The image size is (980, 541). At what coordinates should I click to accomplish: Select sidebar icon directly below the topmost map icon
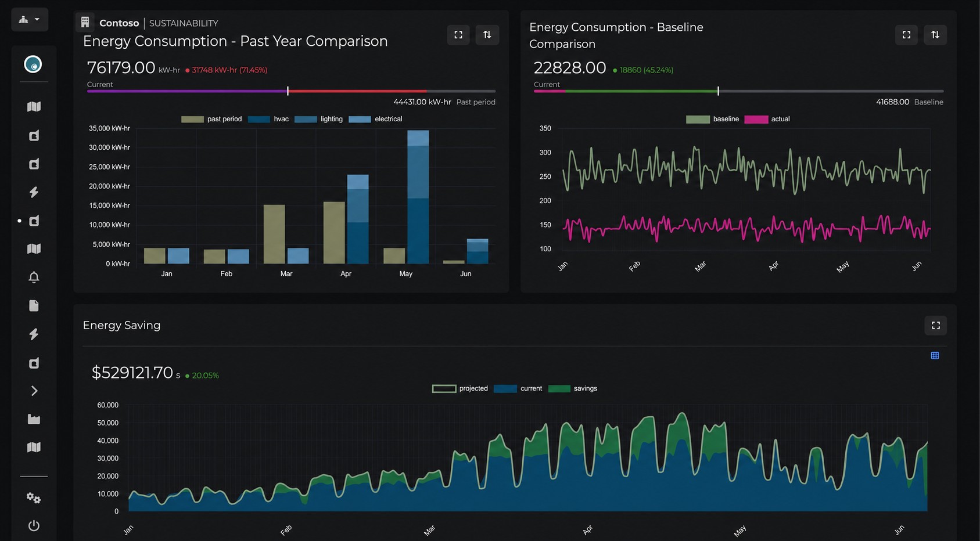(x=34, y=135)
